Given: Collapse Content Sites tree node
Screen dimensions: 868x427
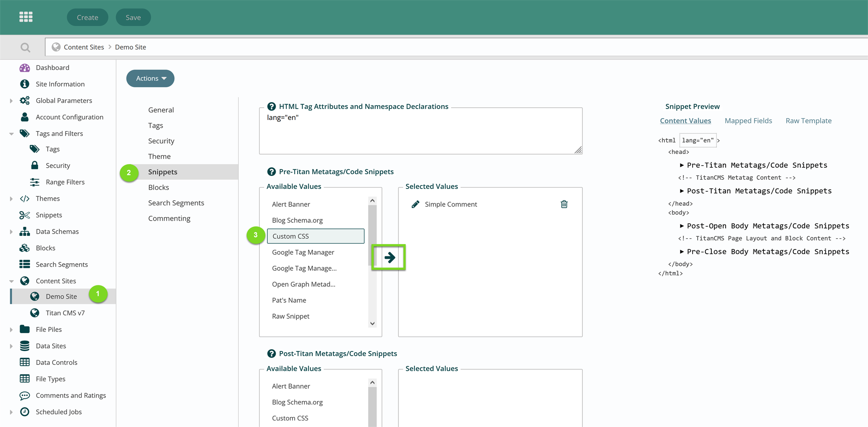Looking at the screenshot, I should coord(11,281).
